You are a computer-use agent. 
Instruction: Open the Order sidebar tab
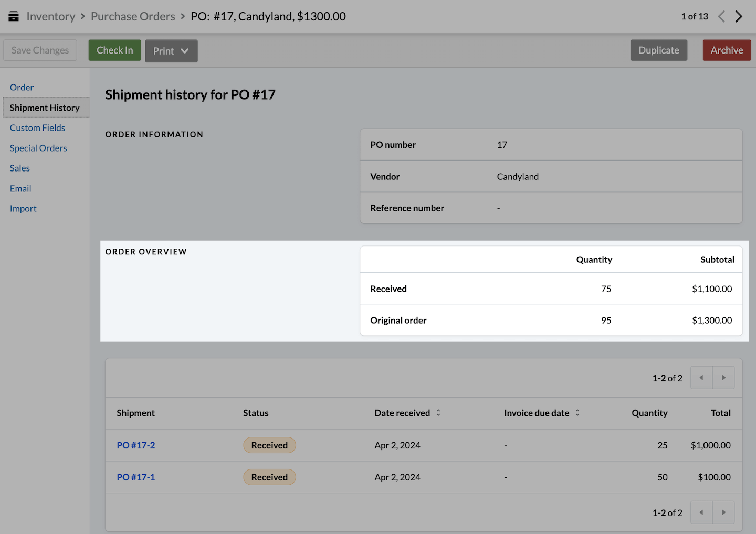pyautogui.click(x=22, y=87)
